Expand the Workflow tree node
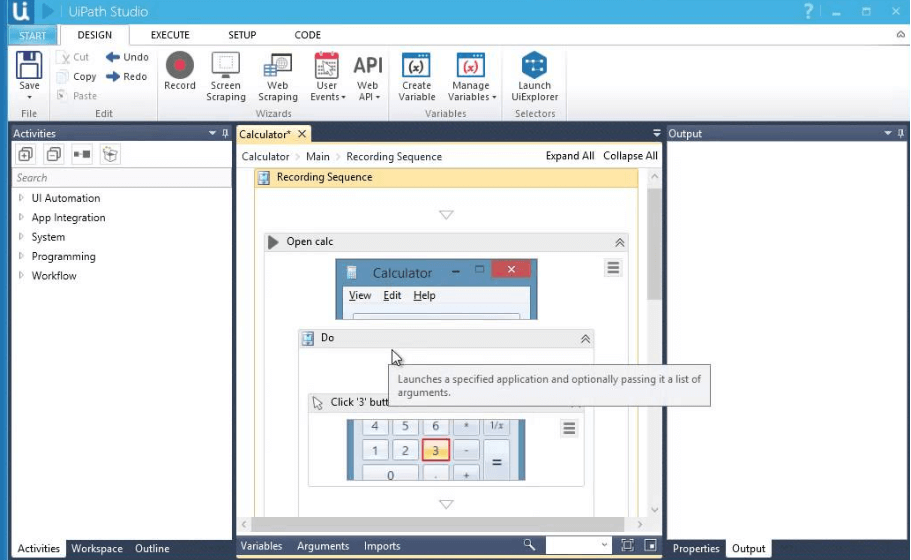911x560 pixels. point(21,275)
